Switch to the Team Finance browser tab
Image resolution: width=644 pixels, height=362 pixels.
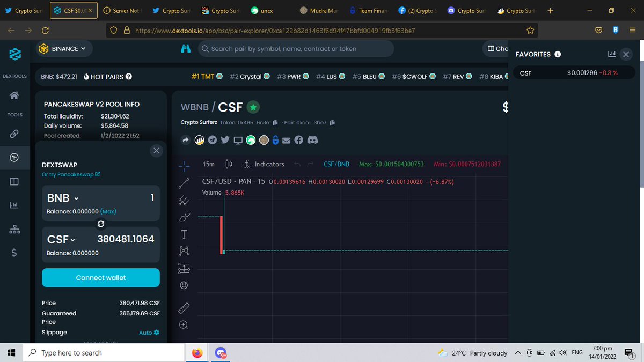point(368,10)
